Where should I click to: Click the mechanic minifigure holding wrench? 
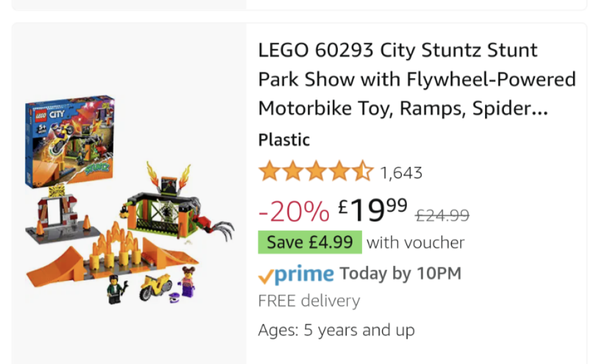click(x=115, y=289)
